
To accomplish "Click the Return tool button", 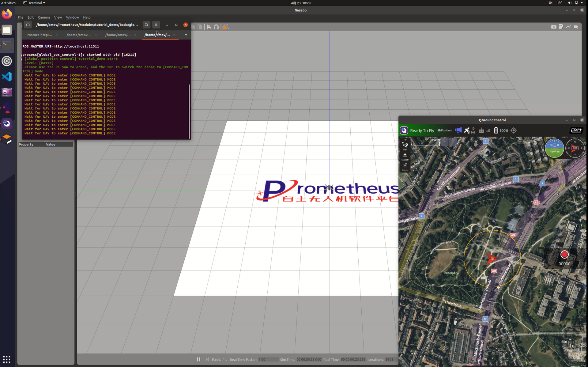I will [x=405, y=167].
